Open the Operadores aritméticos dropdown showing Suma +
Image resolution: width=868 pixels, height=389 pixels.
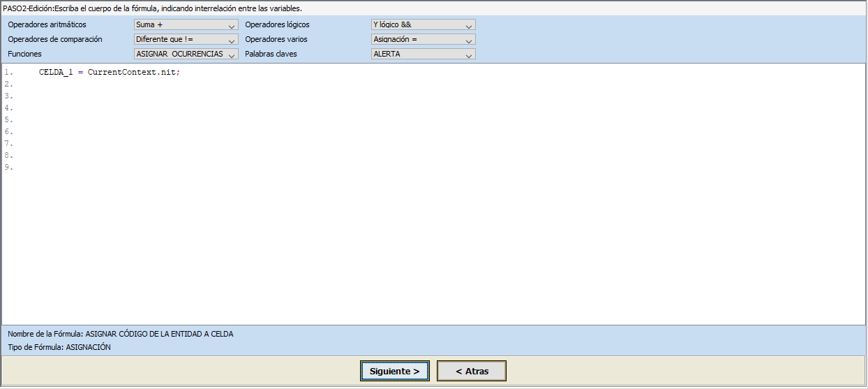(x=186, y=25)
